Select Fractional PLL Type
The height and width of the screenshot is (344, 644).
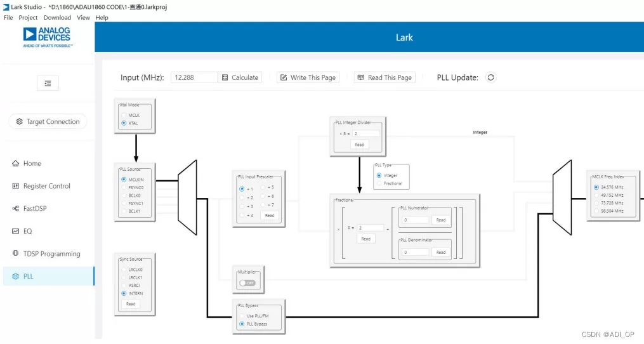(x=379, y=183)
